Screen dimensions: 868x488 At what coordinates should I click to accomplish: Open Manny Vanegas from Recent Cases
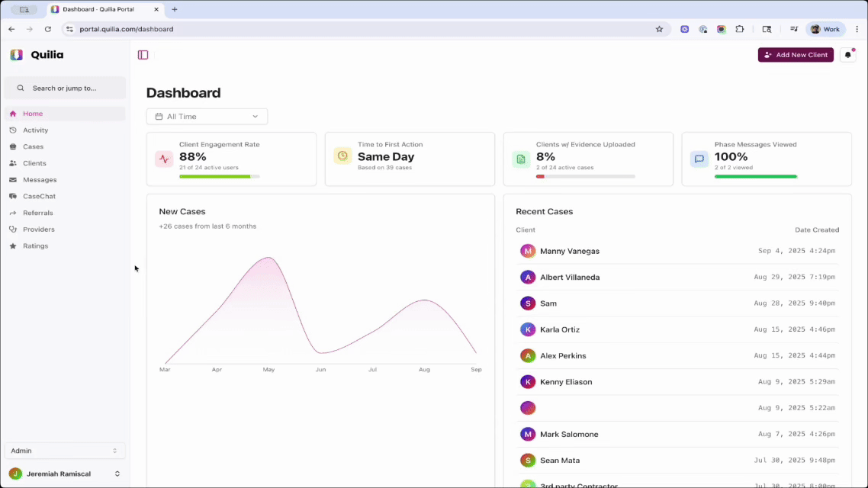(x=570, y=250)
